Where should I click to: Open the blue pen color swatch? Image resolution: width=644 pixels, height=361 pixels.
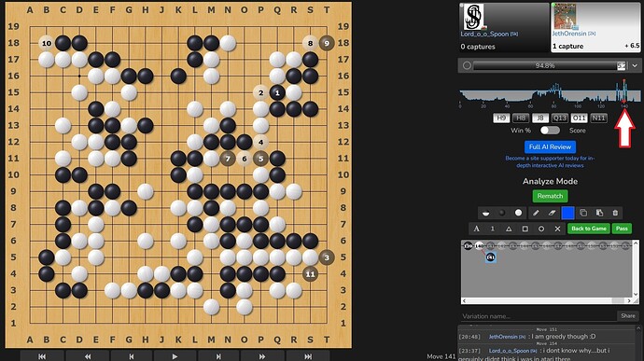567,213
